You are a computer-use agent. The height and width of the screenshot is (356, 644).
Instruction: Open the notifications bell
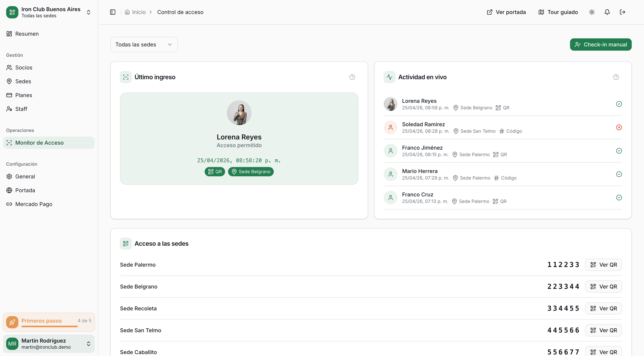[x=607, y=12]
